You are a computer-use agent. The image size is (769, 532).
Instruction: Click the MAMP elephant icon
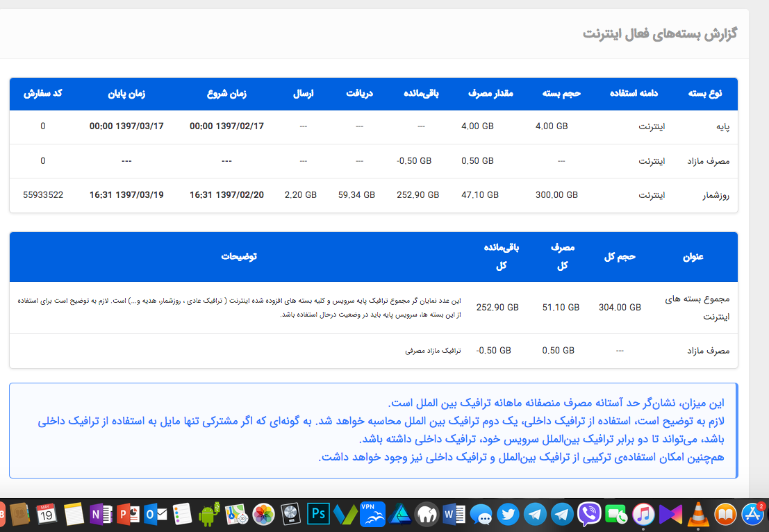[426, 515]
